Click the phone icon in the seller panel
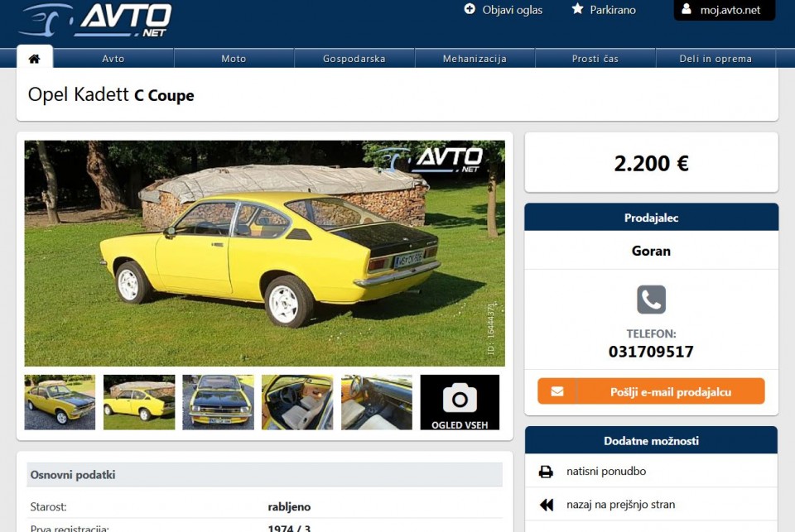 pos(651,300)
